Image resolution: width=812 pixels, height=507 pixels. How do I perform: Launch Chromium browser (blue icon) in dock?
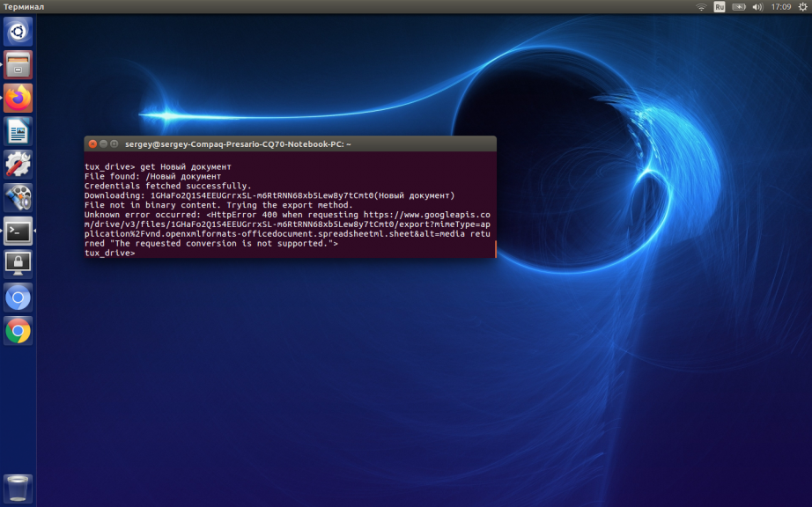[x=18, y=298]
